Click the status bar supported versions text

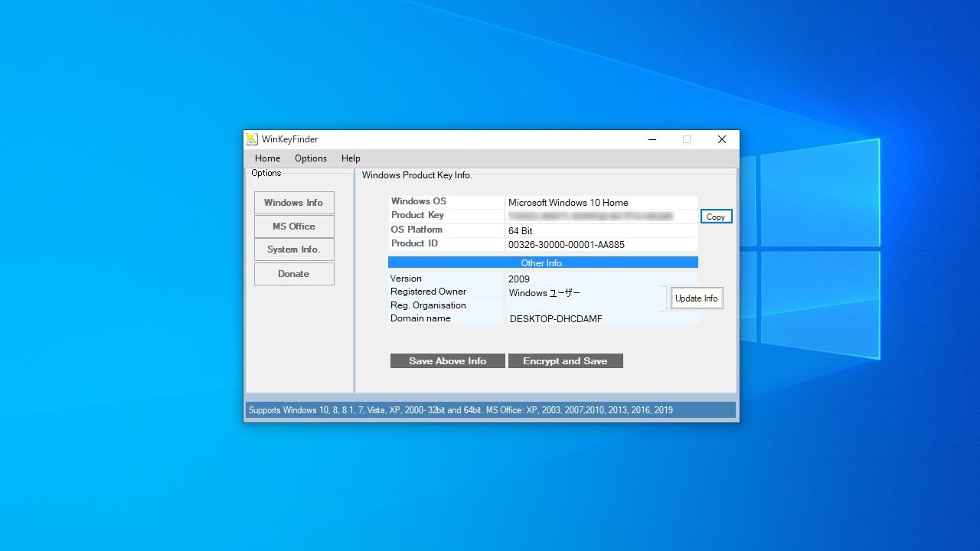point(461,410)
